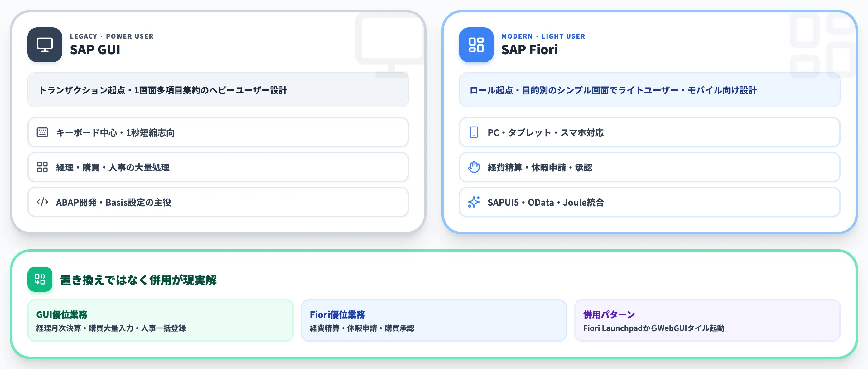868x369 pixels.
Task: Select the PC・タブレット・スマホ対応 text
Action: pos(546,133)
